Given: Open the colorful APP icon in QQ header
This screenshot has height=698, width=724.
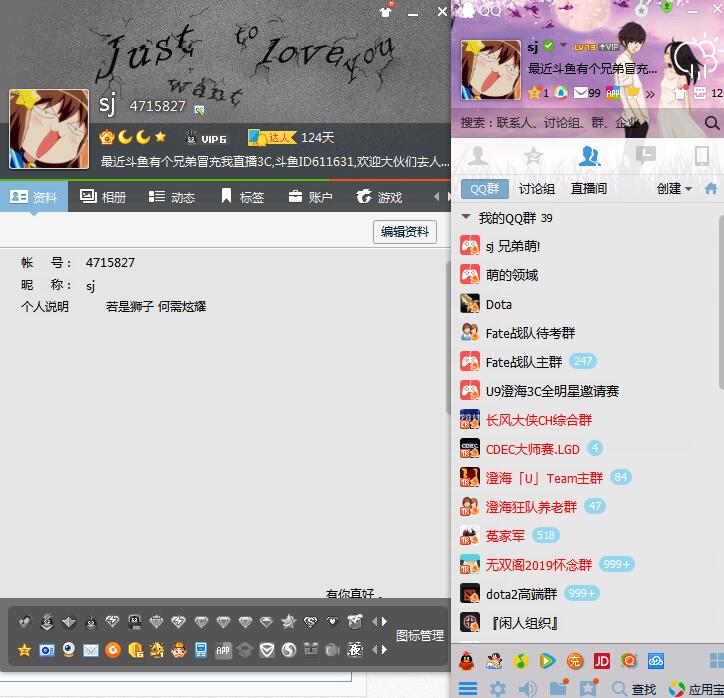Looking at the screenshot, I should click(x=613, y=93).
